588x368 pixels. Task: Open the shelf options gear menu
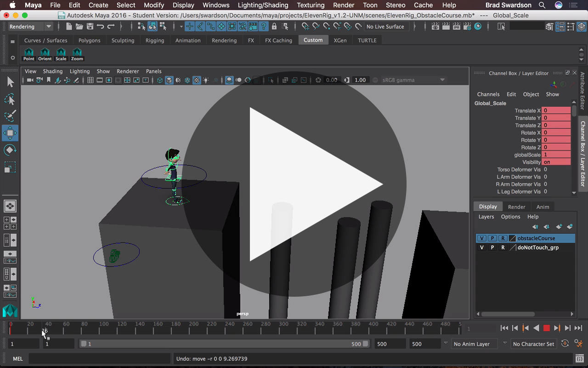click(12, 58)
